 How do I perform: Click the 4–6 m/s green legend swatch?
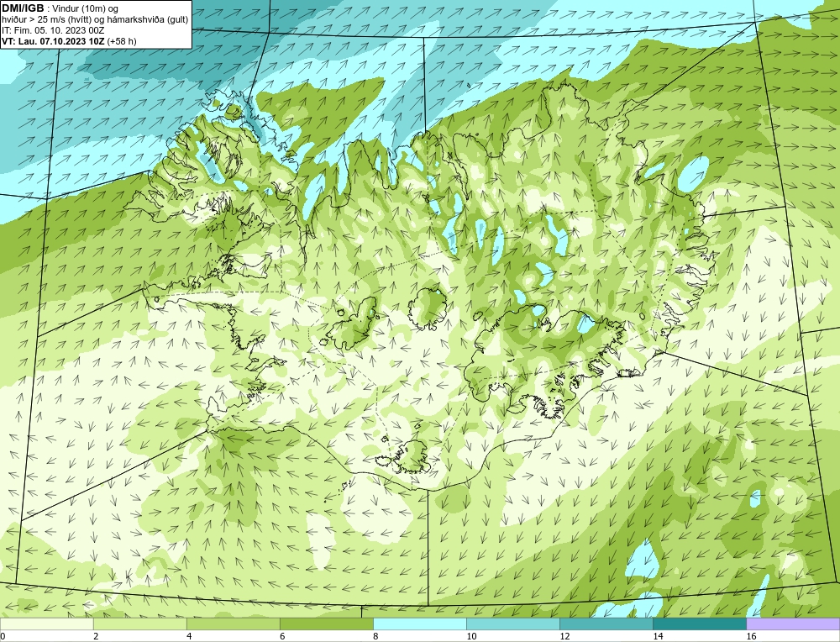(x=233, y=624)
